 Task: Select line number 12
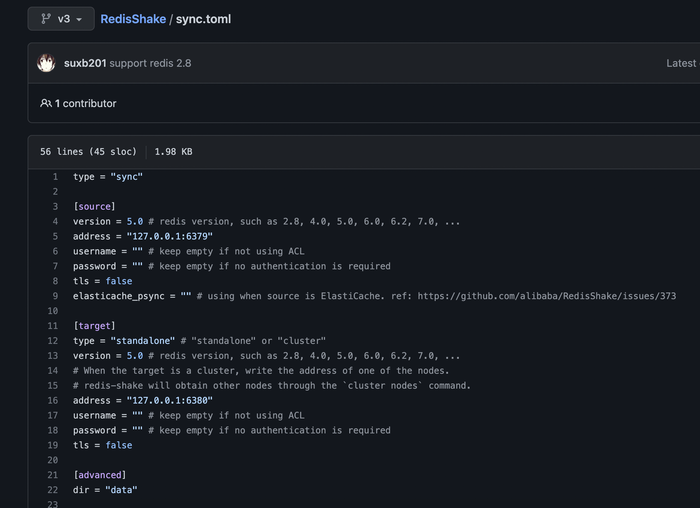click(x=53, y=341)
